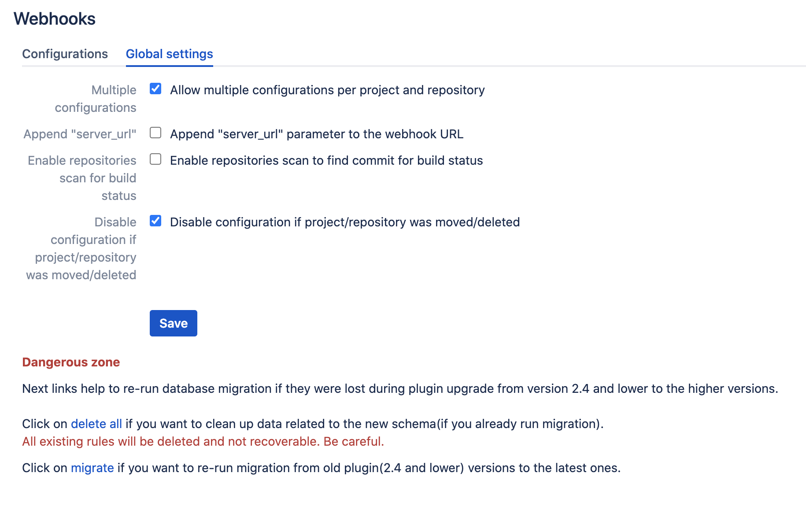Open the migrate link

pos(92,468)
